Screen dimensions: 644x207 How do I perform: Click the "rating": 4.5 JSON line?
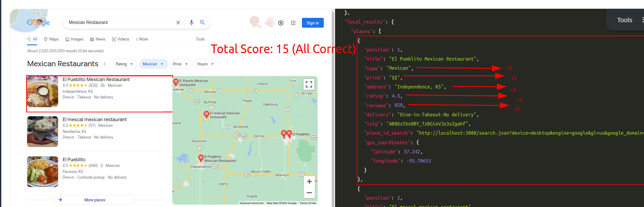383,96
